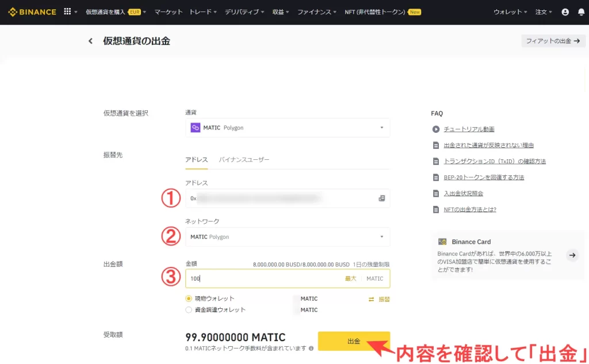The width and height of the screenshot is (589, 364).
Task: Switch to the アドレス tab
Action: point(197,160)
